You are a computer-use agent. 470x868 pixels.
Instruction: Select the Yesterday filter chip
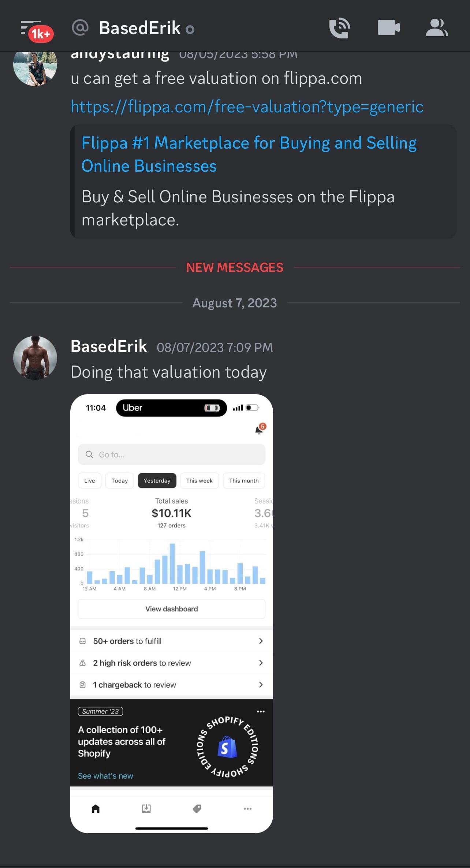(x=157, y=481)
